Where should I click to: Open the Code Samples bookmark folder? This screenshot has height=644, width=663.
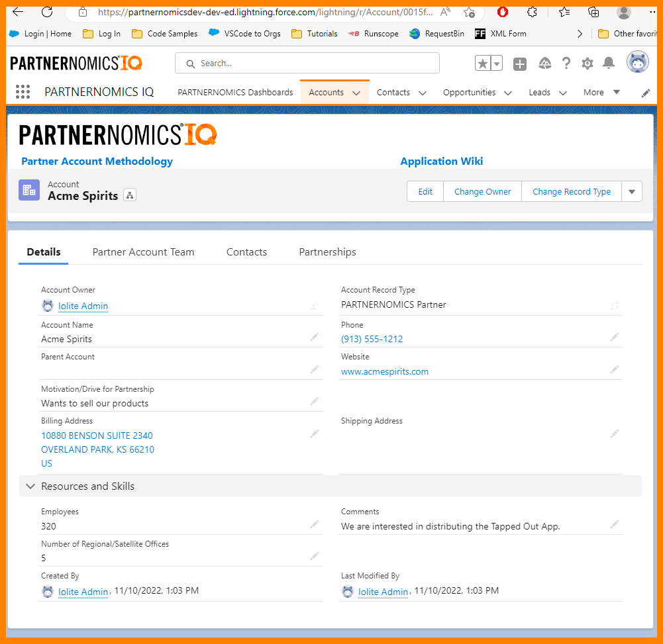click(164, 33)
